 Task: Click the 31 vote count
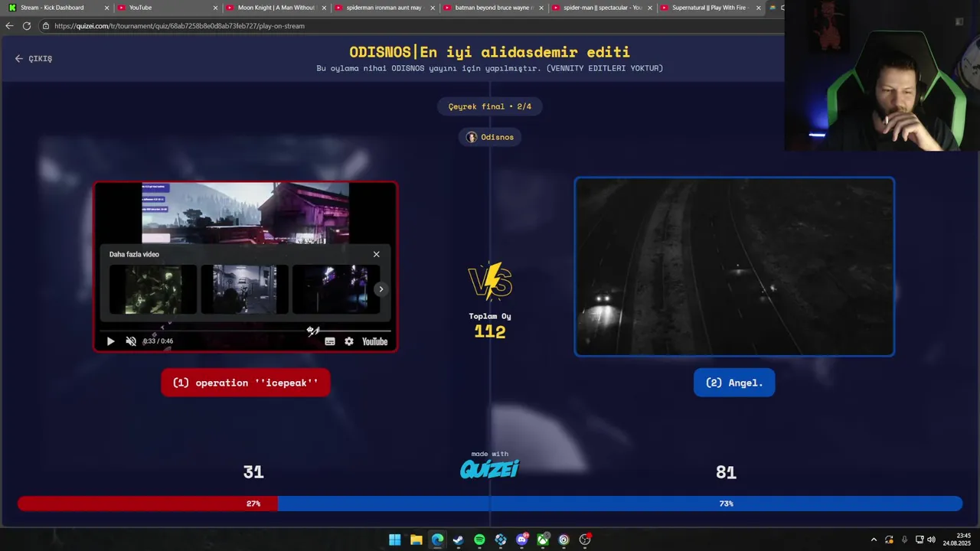tap(253, 472)
